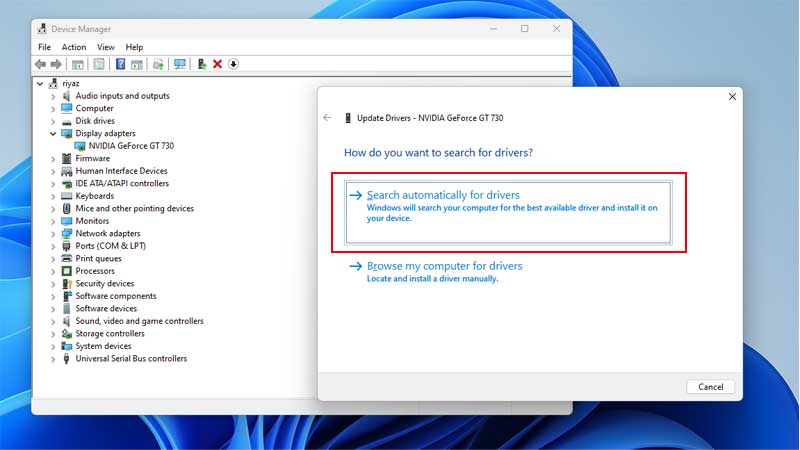
Task: Click the printer toolbar icon
Action: coord(158,64)
